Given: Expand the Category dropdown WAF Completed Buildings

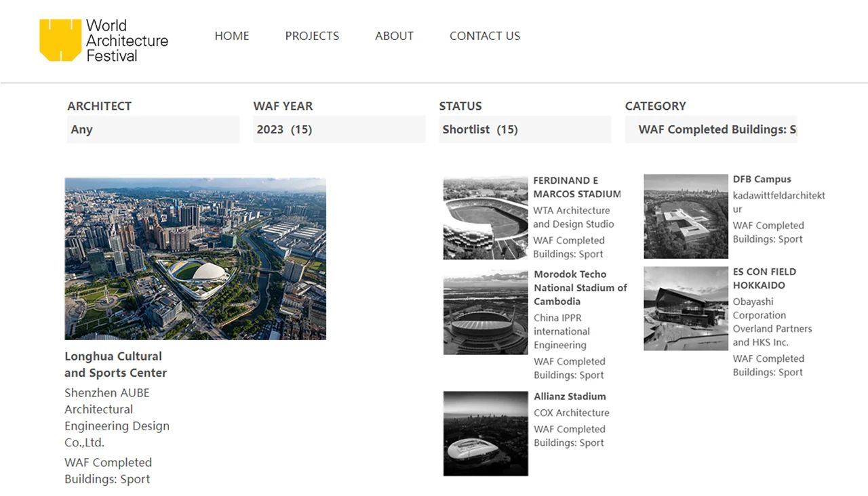Looking at the screenshot, I should click(x=711, y=129).
